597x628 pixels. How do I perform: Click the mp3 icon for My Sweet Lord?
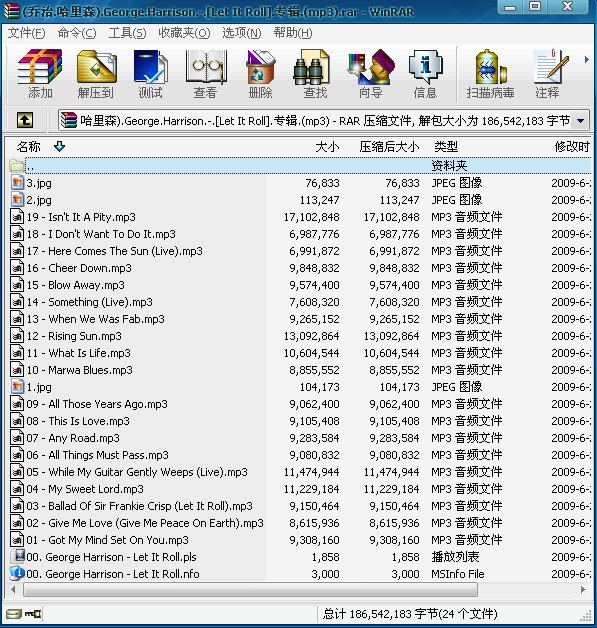[x=17, y=489]
